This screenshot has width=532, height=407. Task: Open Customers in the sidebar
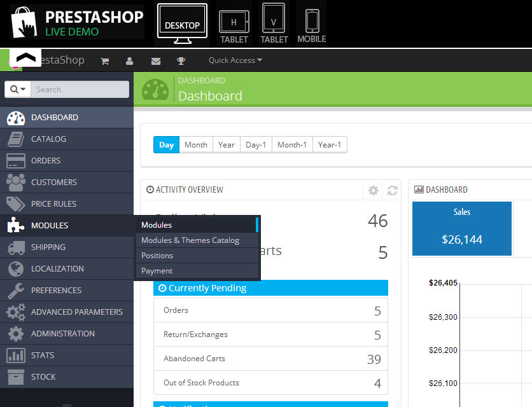click(67, 183)
